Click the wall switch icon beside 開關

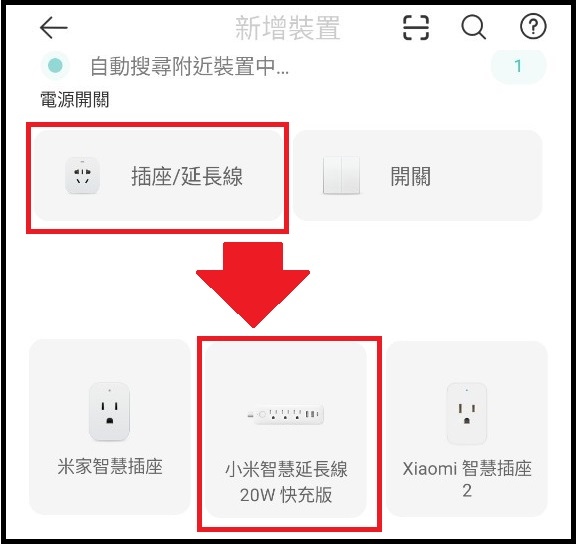341,176
